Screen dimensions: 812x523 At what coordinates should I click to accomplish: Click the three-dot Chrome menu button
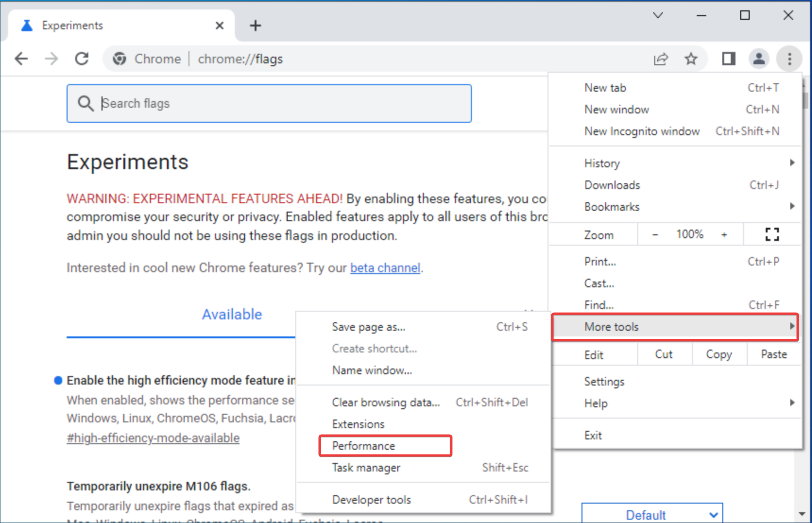pos(789,59)
